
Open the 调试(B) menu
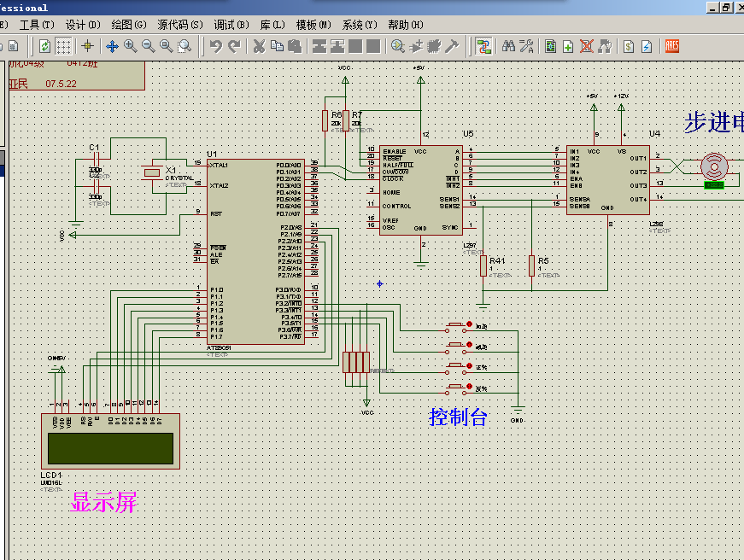click(230, 25)
